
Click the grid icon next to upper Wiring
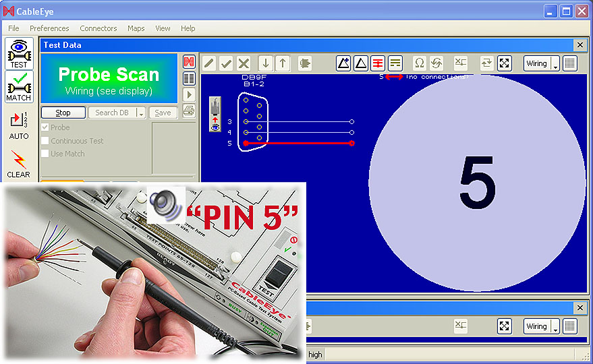[570, 63]
